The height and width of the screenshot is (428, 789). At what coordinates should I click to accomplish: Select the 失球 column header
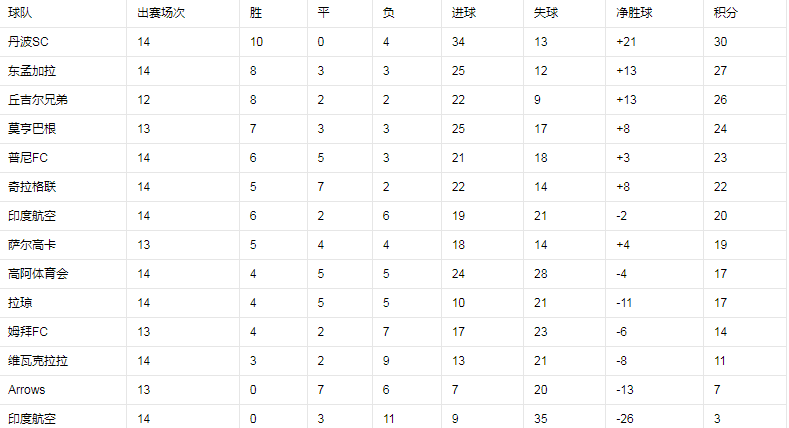click(546, 13)
